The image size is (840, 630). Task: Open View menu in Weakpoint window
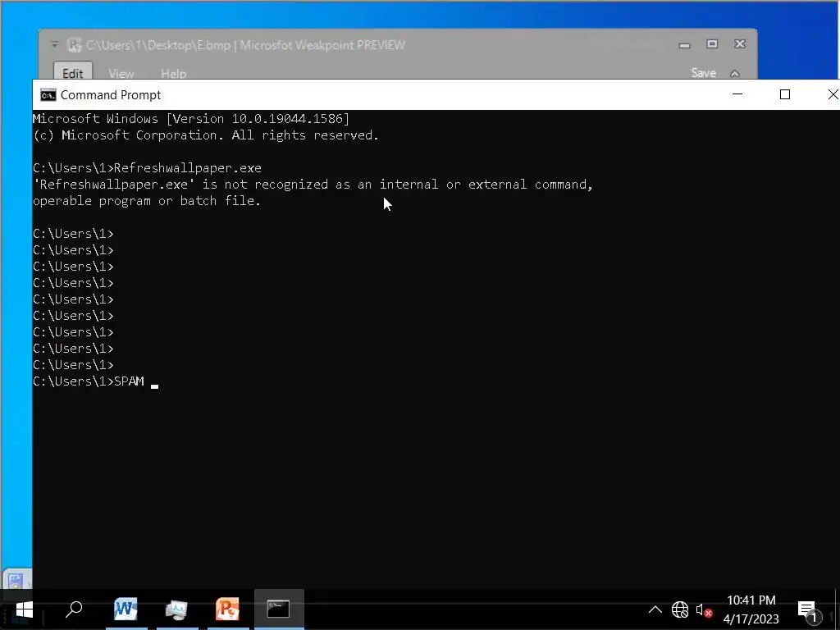point(121,73)
